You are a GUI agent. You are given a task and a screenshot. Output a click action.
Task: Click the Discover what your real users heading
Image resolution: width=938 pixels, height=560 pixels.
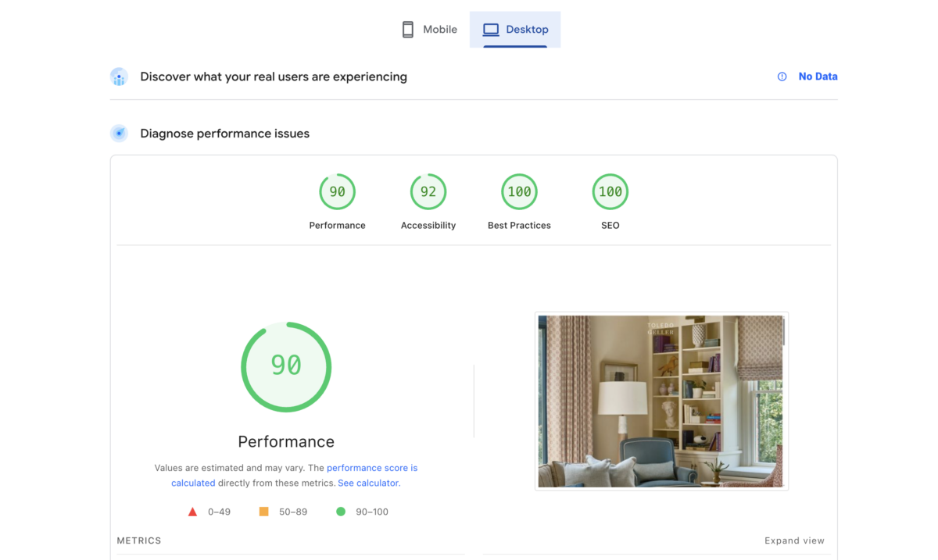click(x=274, y=77)
